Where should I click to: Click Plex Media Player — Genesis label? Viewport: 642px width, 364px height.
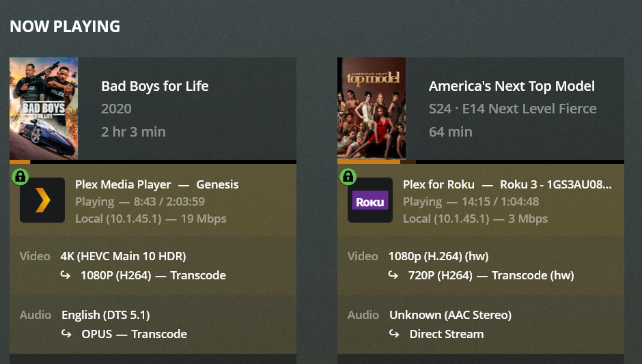pyautogui.click(x=157, y=184)
